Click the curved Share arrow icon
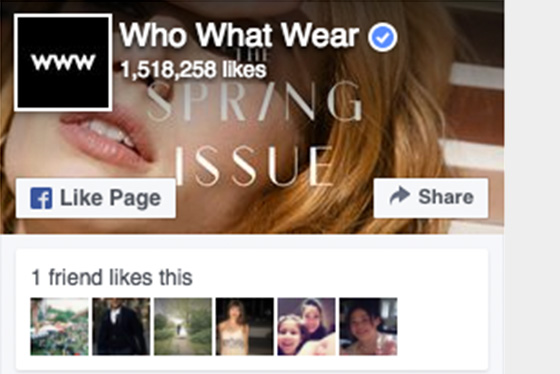 point(399,195)
